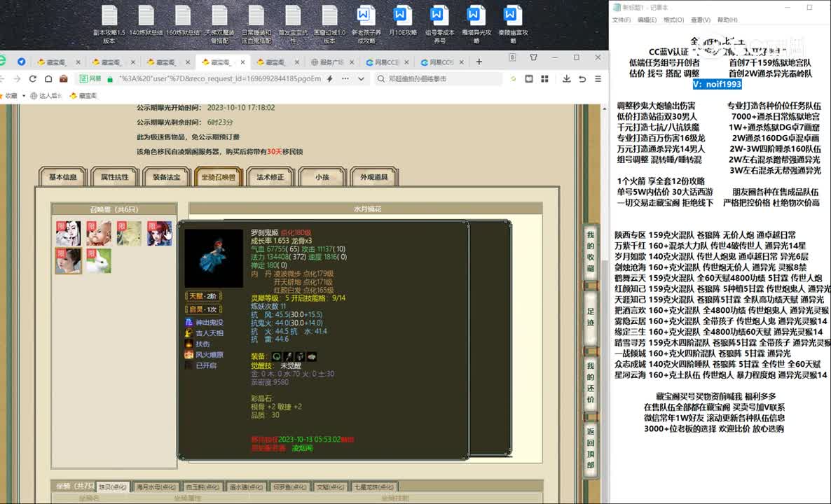This screenshot has height=504, width=831.
Task: Open desktop file 日常睡装和回血鬼搭配
Action: pyautogui.click(x=256, y=24)
